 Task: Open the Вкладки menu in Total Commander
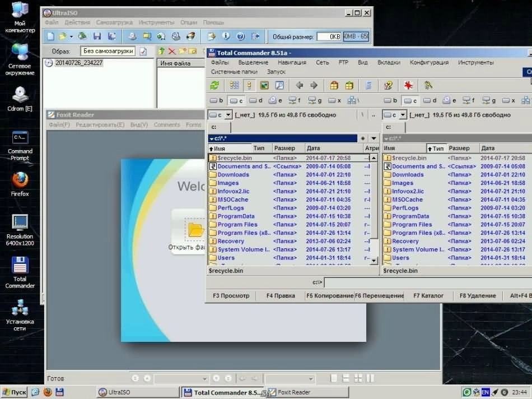click(x=389, y=62)
